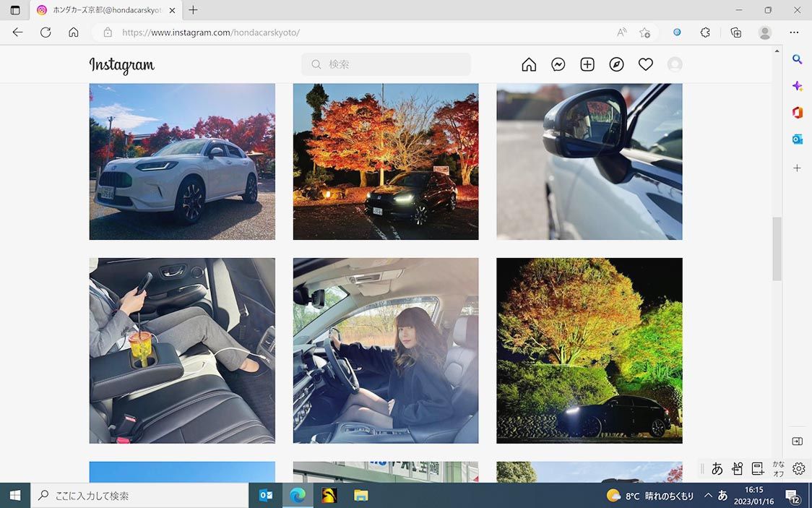Open woman in driver seat photo
812x508 pixels.
pos(386,350)
